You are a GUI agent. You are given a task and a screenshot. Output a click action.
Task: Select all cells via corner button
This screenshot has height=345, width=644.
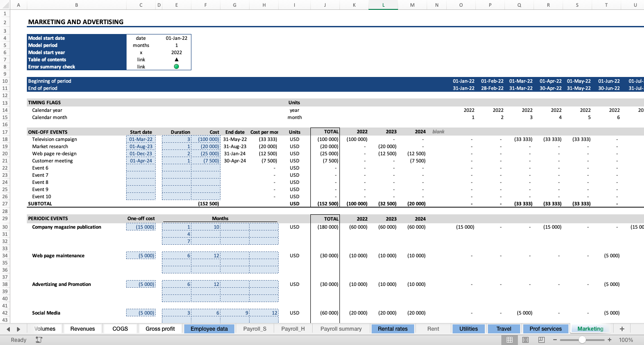pyautogui.click(x=4, y=5)
